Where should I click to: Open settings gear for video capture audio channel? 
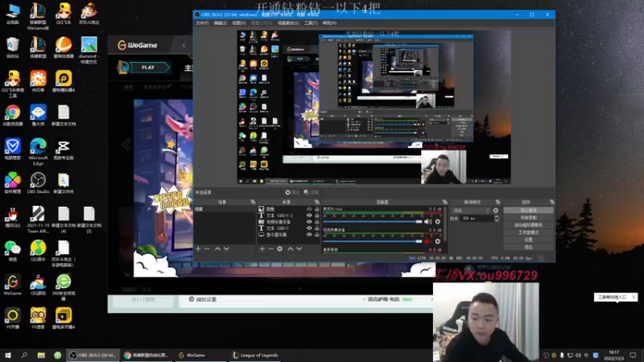(438, 241)
